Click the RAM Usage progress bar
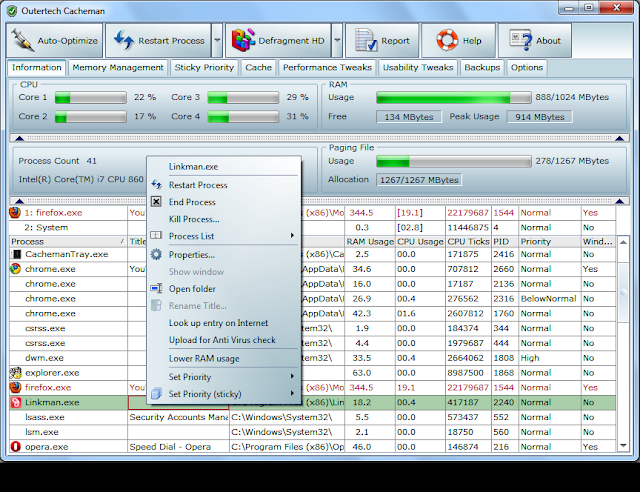This screenshot has height=492, width=640. [453, 98]
